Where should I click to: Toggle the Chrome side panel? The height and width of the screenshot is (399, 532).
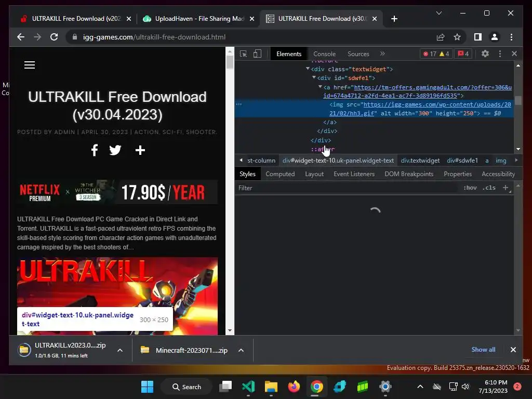pyautogui.click(x=478, y=37)
